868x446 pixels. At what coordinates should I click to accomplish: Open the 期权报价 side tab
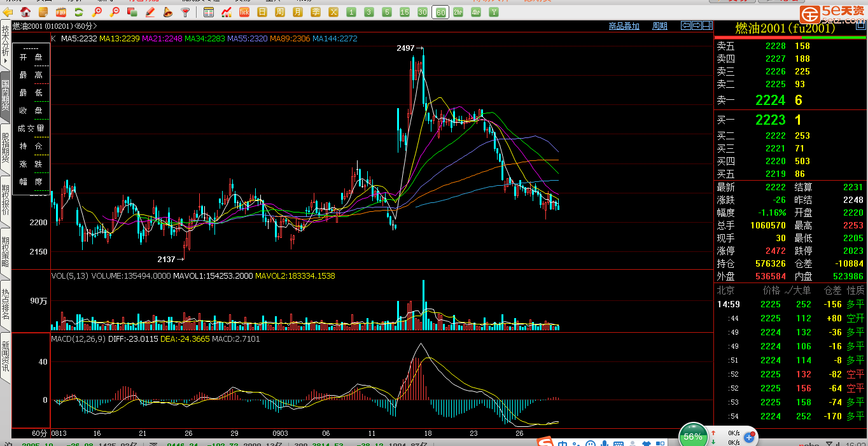[5, 200]
